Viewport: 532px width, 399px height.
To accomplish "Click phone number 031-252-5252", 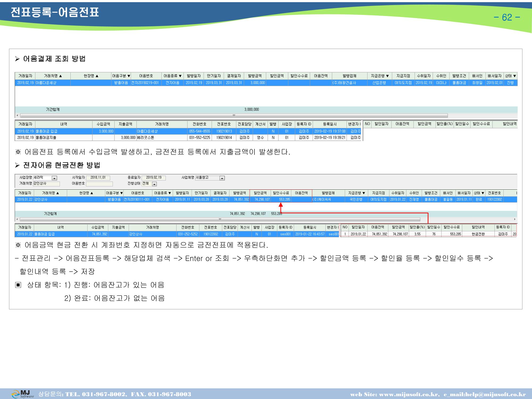I will [x=188, y=234].
